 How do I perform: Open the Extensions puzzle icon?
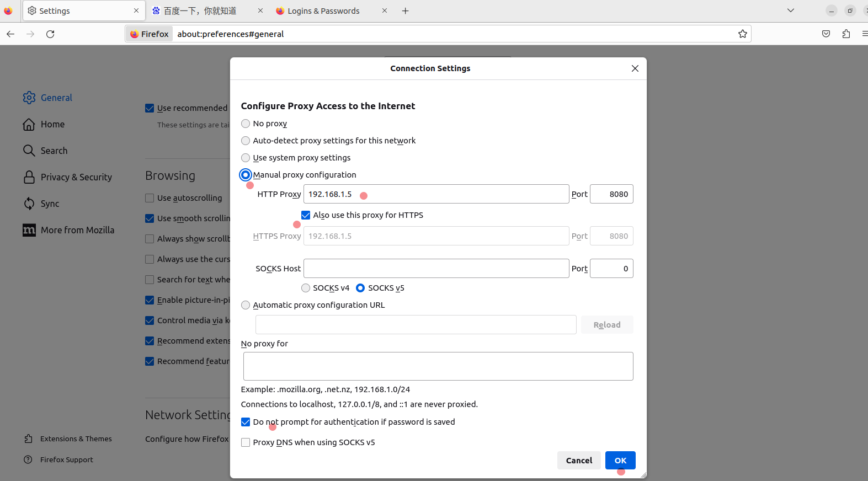point(846,34)
